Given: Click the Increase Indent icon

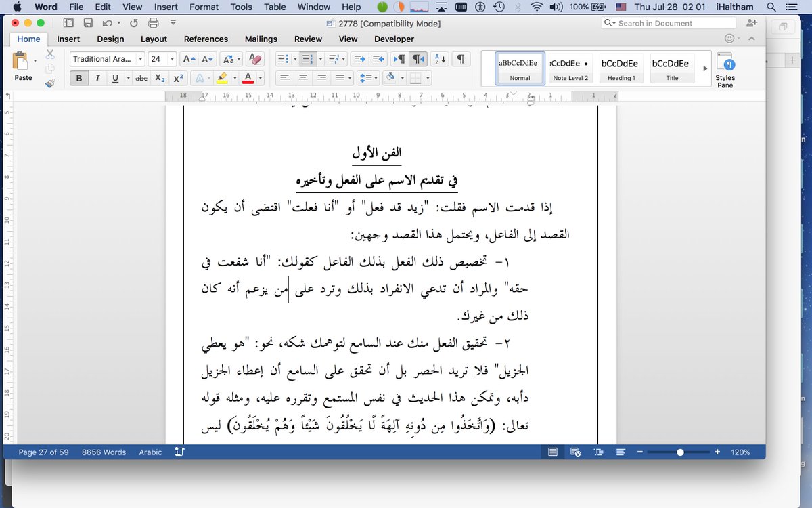Looking at the screenshot, I should (359, 59).
